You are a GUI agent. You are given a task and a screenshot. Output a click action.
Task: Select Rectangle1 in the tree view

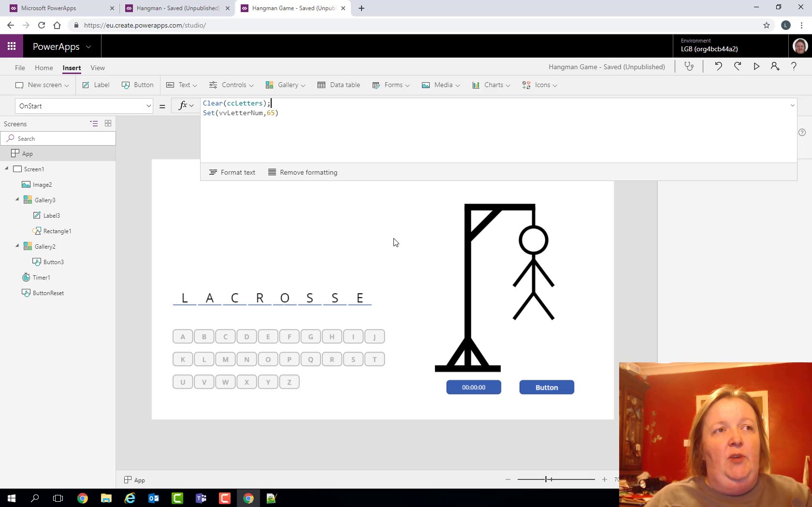[57, 231]
